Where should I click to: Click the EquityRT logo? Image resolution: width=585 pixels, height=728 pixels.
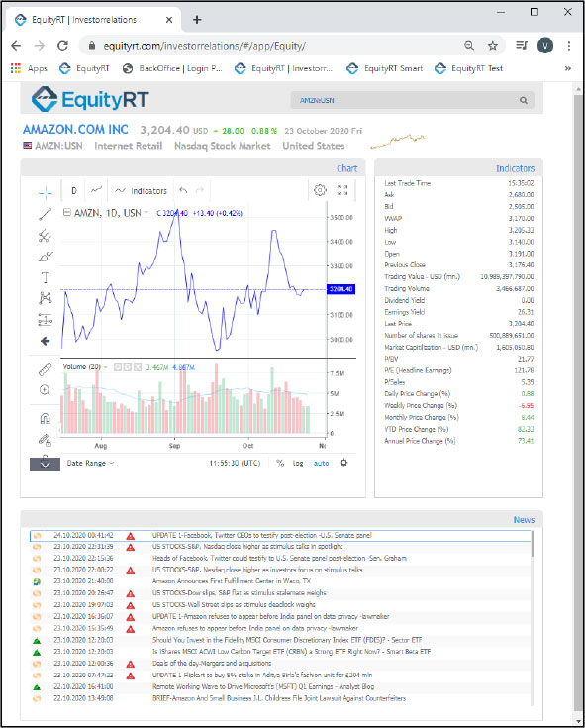[x=90, y=99]
